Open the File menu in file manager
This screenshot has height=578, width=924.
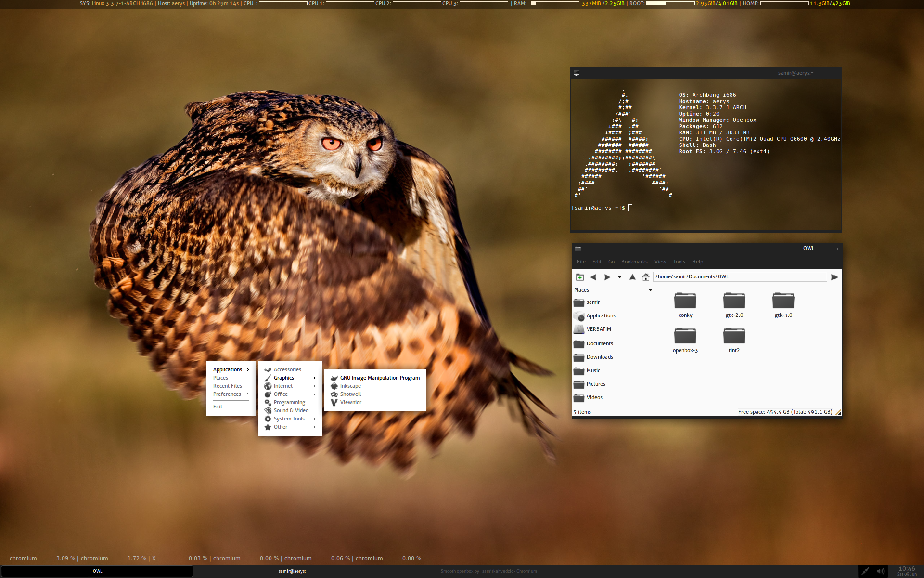581,262
